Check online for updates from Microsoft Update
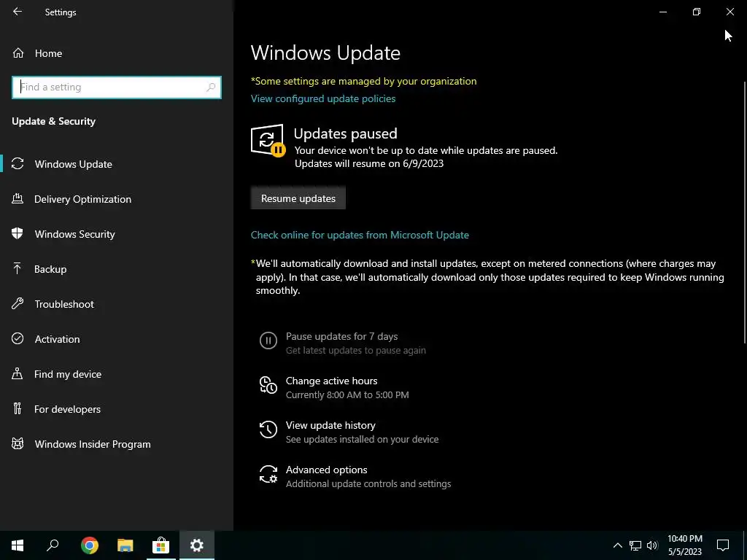 pos(360,235)
